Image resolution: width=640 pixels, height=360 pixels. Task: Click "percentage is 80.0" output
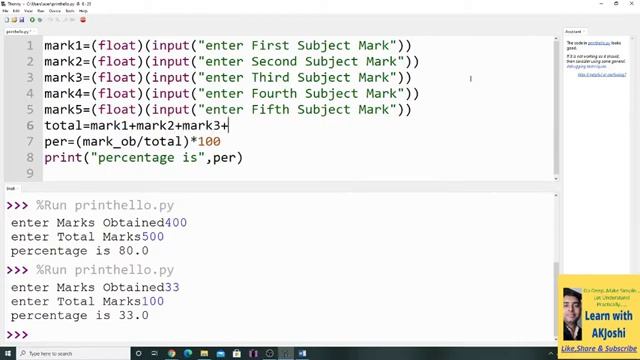click(80, 251)
